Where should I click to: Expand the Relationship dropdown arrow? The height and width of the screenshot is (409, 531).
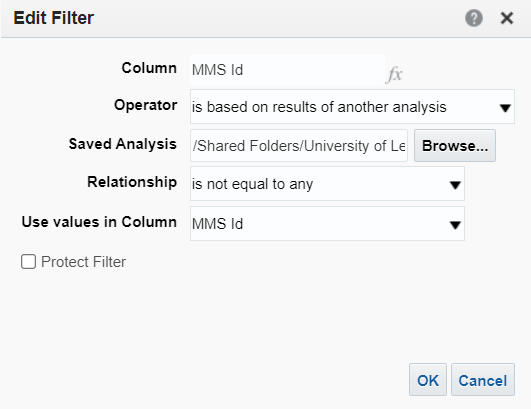[x=455, y=185]
